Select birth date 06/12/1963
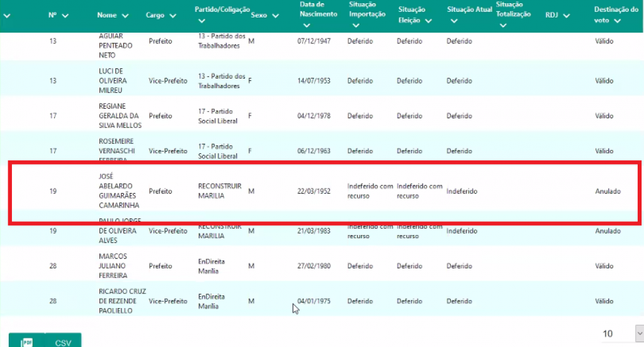 coord(314,151)
